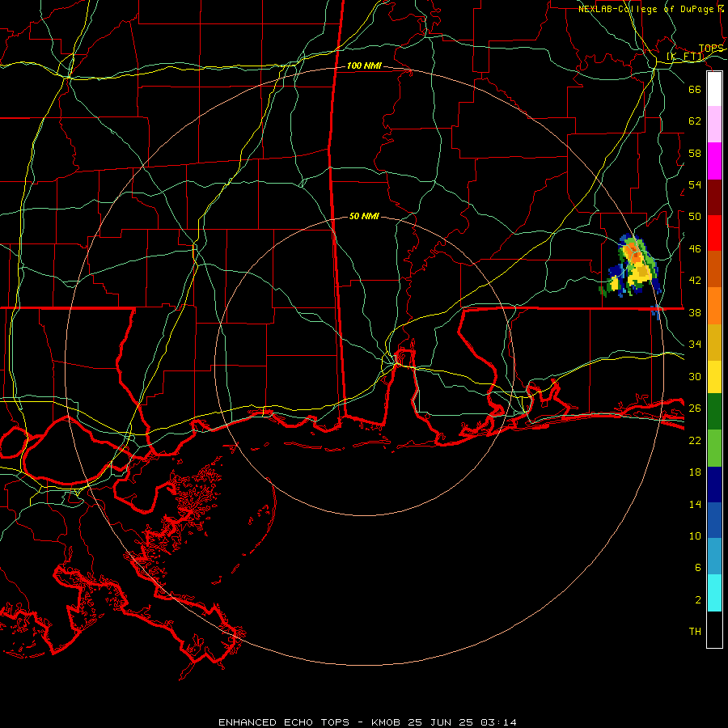Click the '10' legend value
Screen dimensions: 728x728
coord(695,537)
